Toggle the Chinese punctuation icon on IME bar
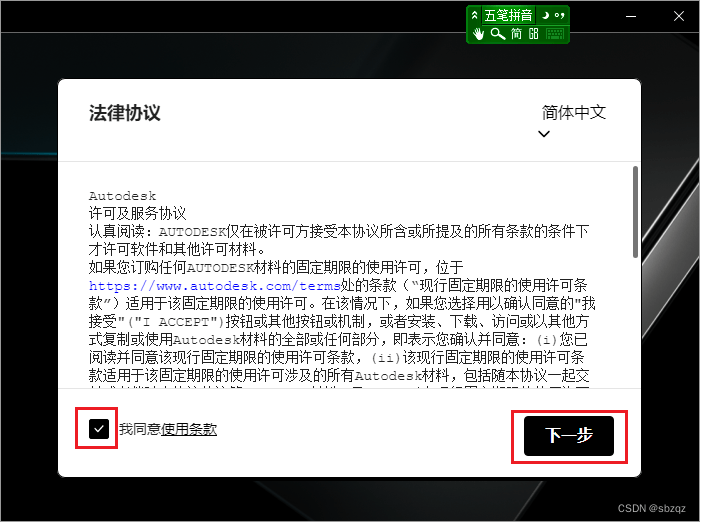702x524 pixels. [x=561, y=16]
